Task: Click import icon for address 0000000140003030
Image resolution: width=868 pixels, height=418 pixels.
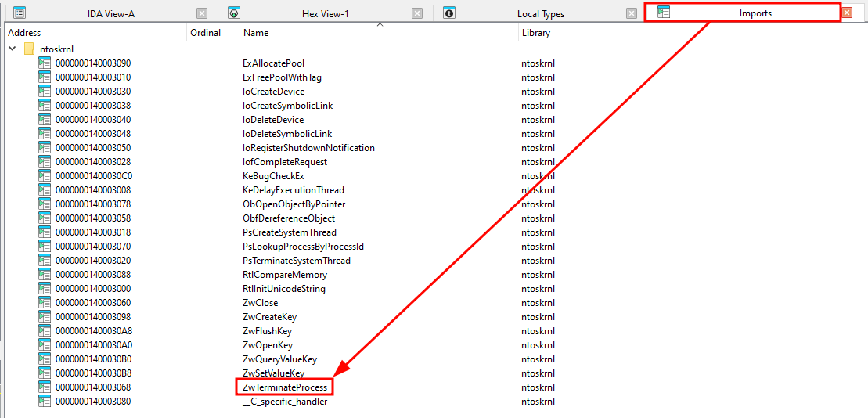Action: click(45, 92)
